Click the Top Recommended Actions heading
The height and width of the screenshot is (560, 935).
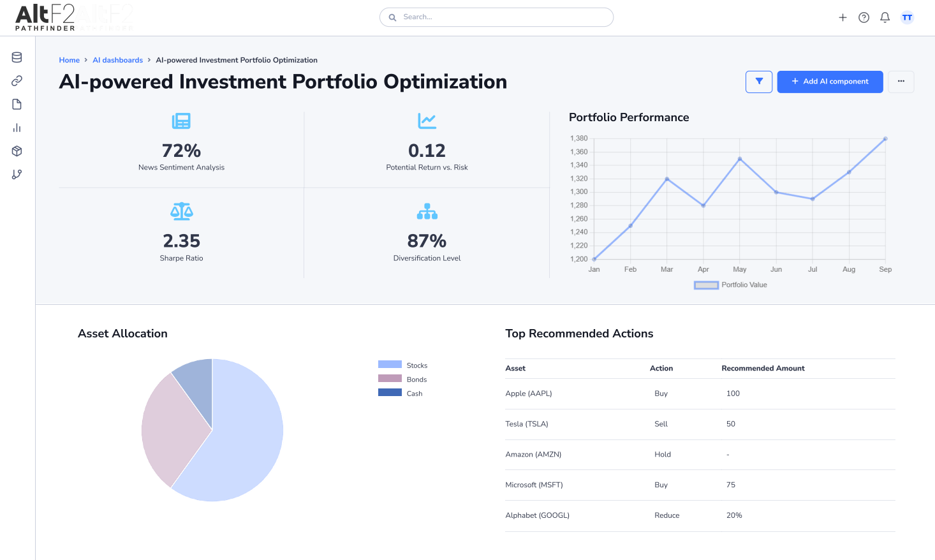(579, 334)
